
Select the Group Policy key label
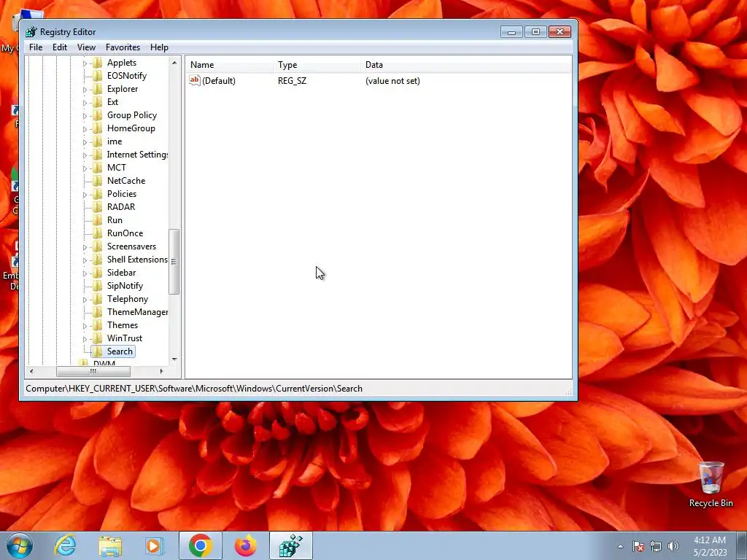132,114
